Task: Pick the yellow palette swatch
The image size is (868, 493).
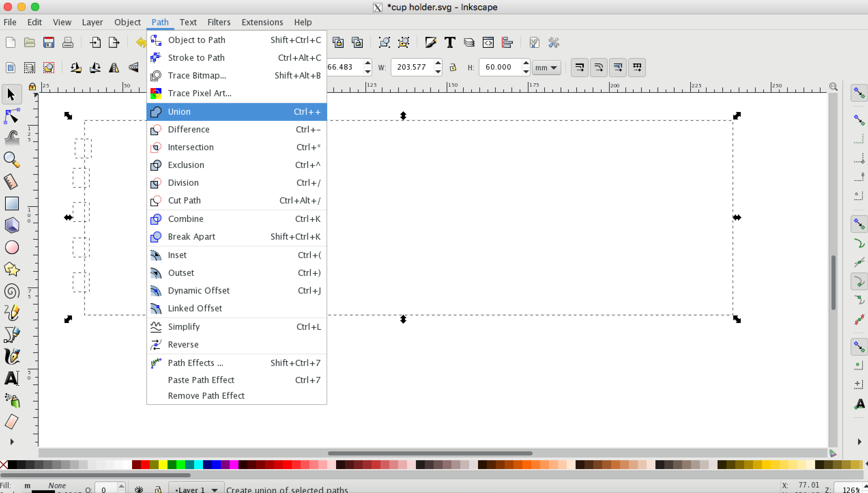Action: [x=163, y=465]
